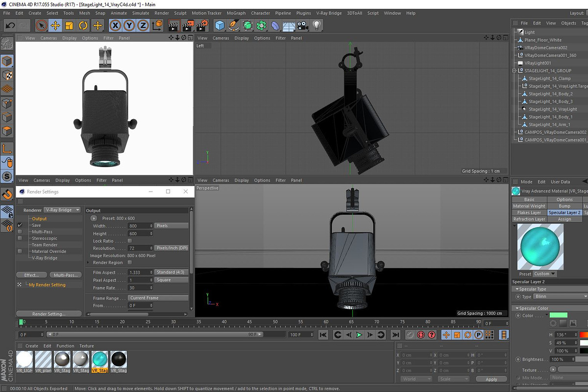Click the timeline frame range slider bar
The image size is (588, 392).
pos(155,334)
